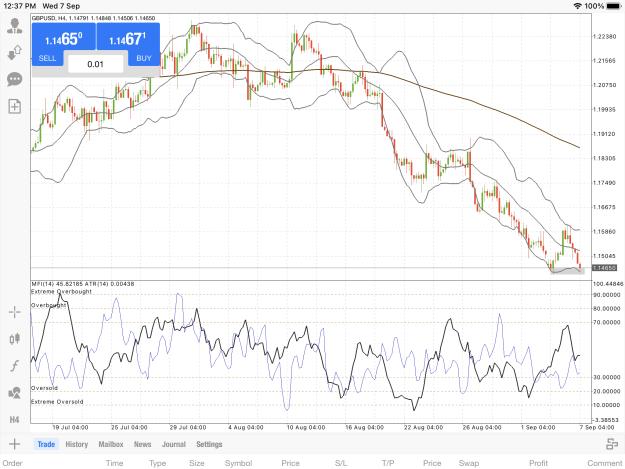
Task: Open the accounts profile icon
Action: (15, 26)
